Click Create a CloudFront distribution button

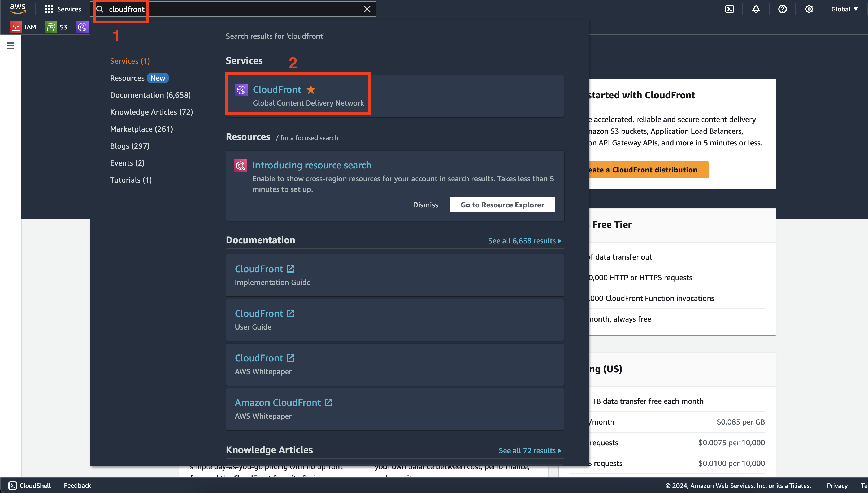pyautogui.click(x=648, y=170)
